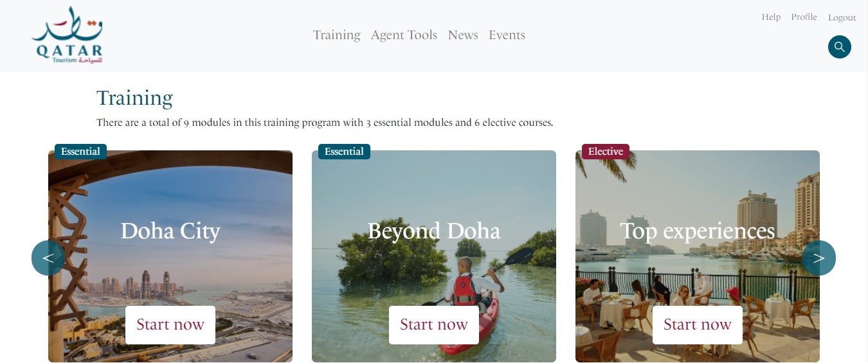Open the Events page
The width and height of the screenshot is (868, 363).
tap(507, 35)
